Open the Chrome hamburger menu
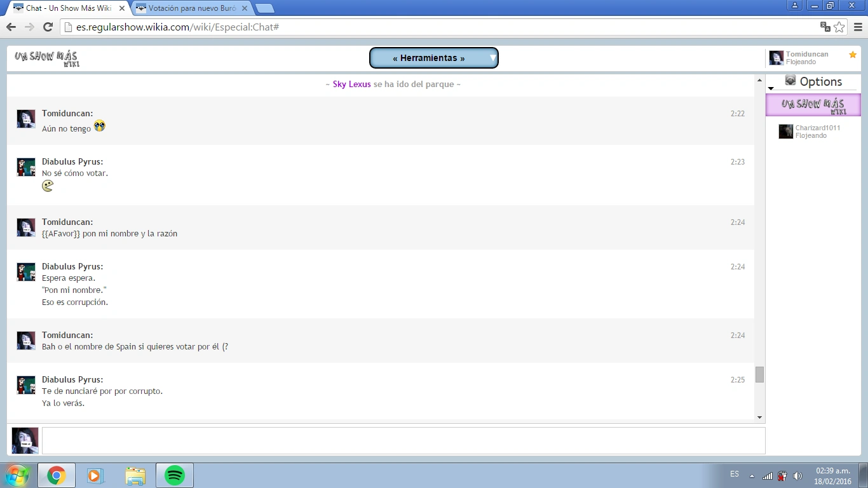 [858, 27]
